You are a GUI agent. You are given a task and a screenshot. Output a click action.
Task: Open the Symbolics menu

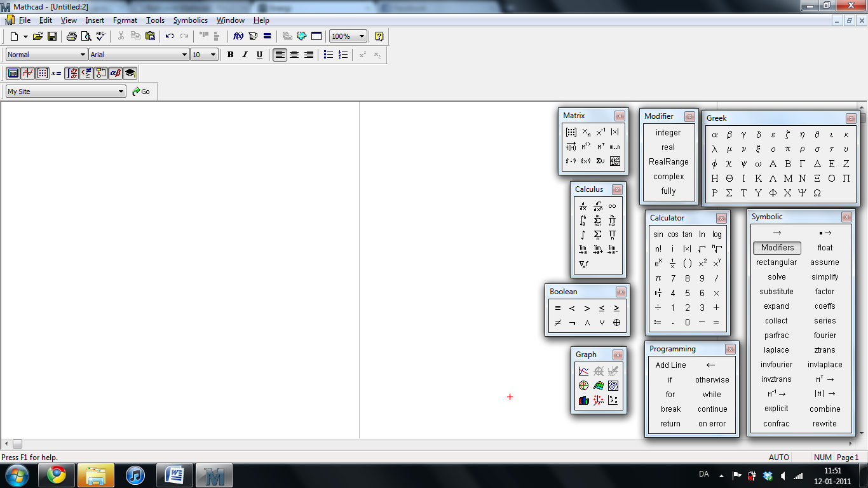[x=191, y=20]
